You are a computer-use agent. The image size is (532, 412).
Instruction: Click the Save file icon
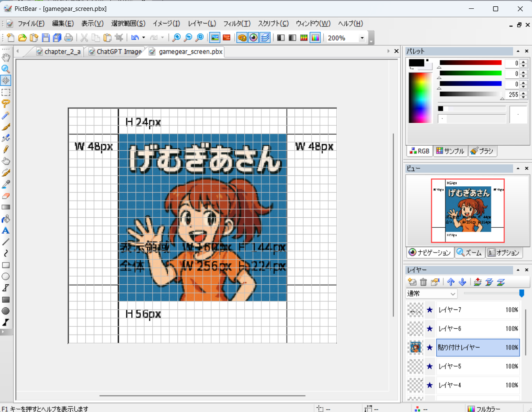[46, 38]
